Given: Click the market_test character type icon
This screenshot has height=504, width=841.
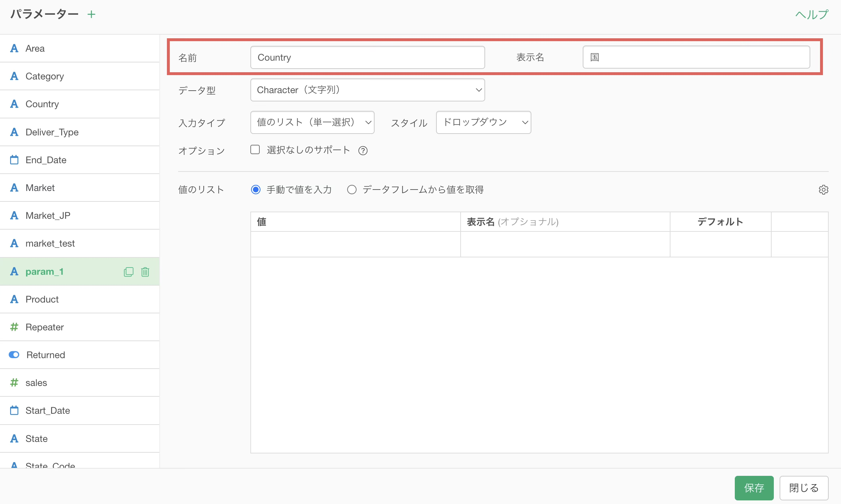Looking at the screenshot, I should click(14, 243).
